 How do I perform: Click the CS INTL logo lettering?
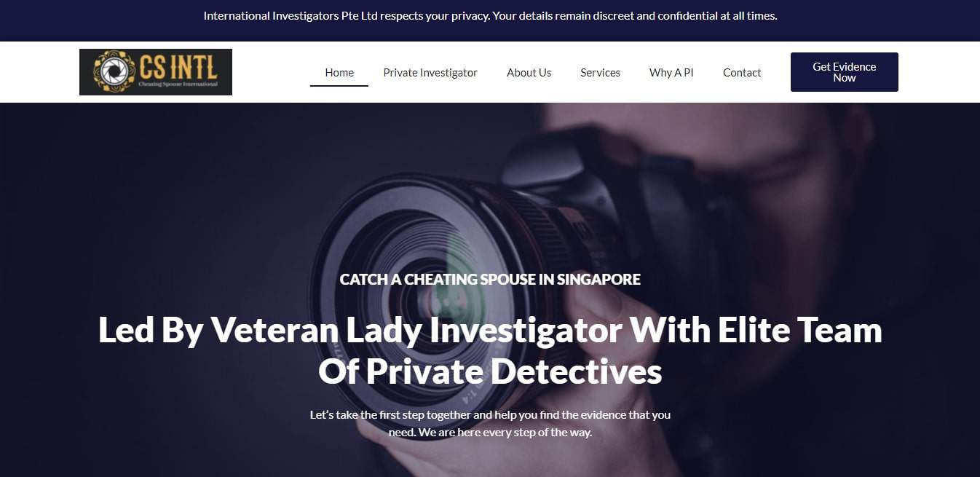click(178, 68)
